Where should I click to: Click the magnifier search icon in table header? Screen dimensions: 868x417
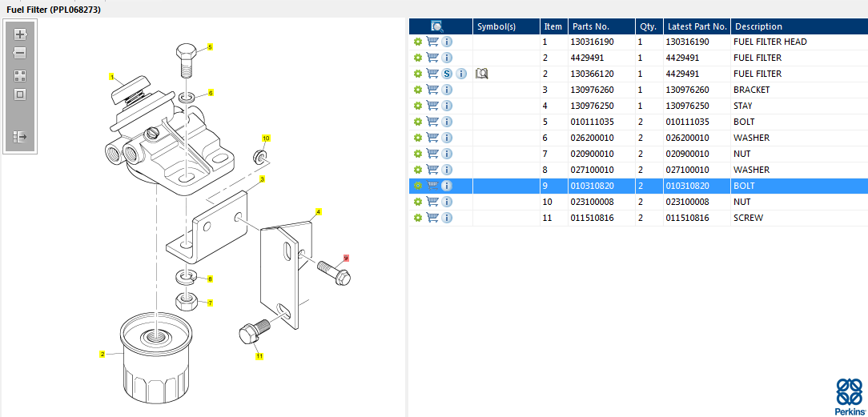click(437, 26)
